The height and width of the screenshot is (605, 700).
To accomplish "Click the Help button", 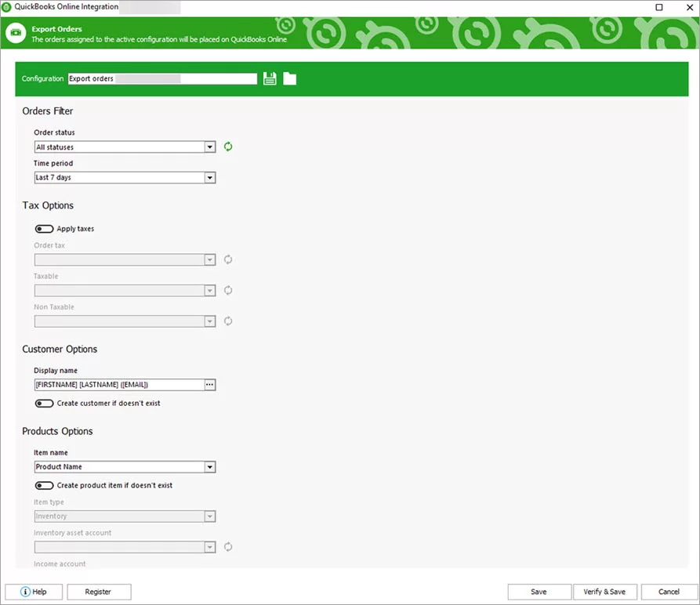I will click(x=34, y=592).
